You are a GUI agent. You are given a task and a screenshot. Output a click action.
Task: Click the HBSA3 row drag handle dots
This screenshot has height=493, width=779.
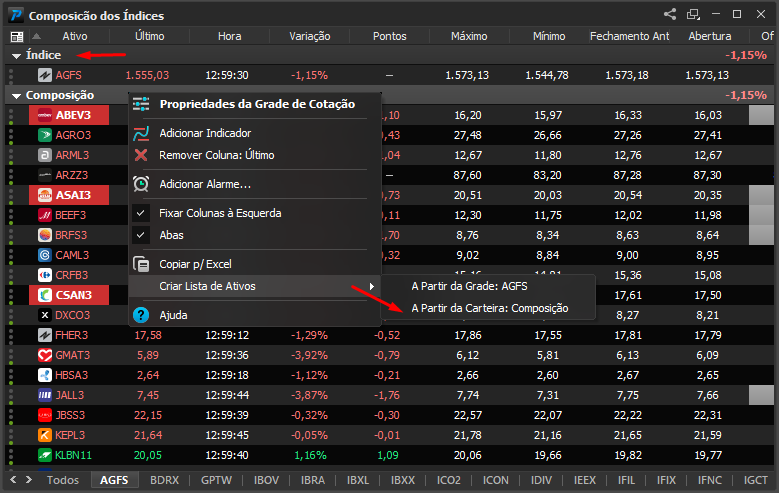click(11, 375)
